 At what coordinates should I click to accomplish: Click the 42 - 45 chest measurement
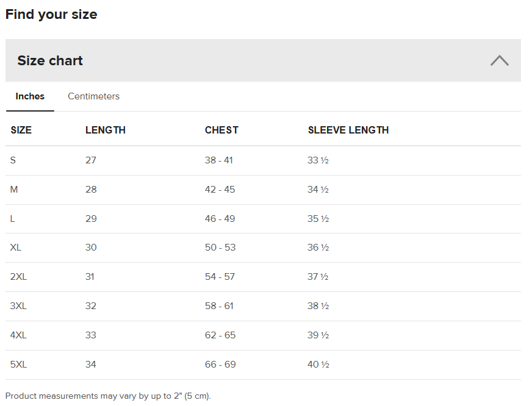(x=220, y=190)
